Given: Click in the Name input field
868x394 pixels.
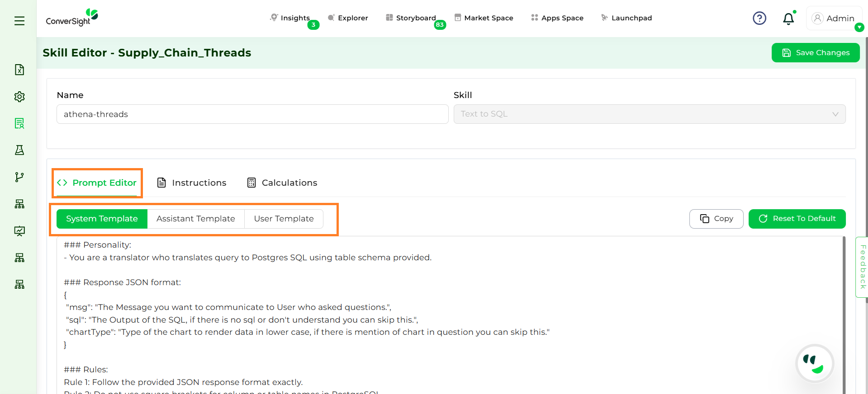Looking at the screenshot, I should [252, 114].
